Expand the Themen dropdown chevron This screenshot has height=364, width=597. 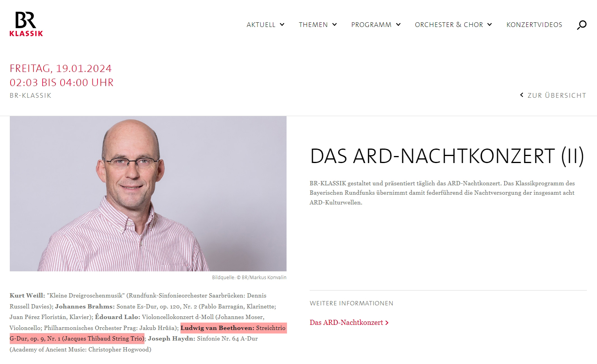(334, 25)
